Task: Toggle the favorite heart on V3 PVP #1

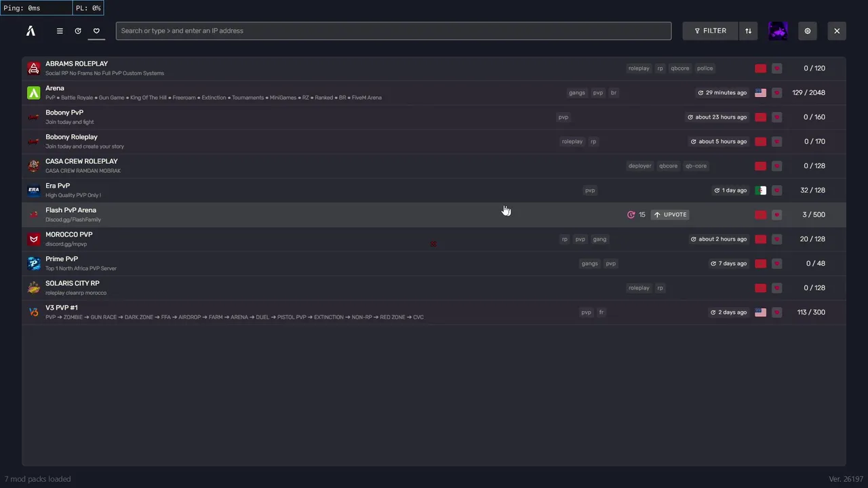Action: tap(777, 312)
